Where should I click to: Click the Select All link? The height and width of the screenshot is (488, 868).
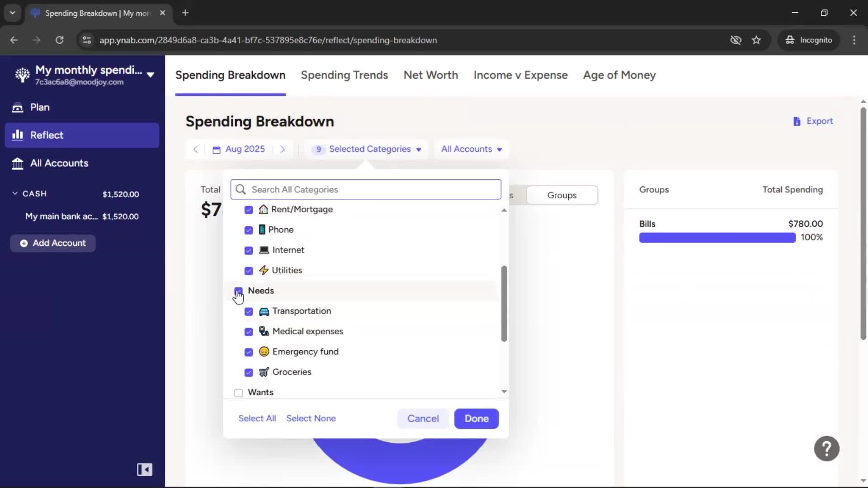coord(257,418)
